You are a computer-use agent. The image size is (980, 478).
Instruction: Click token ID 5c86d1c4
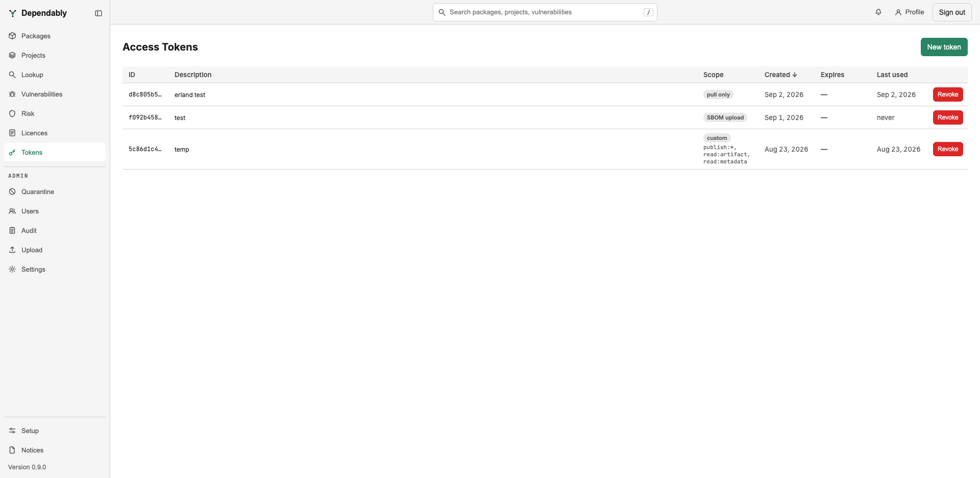[145, 149]
